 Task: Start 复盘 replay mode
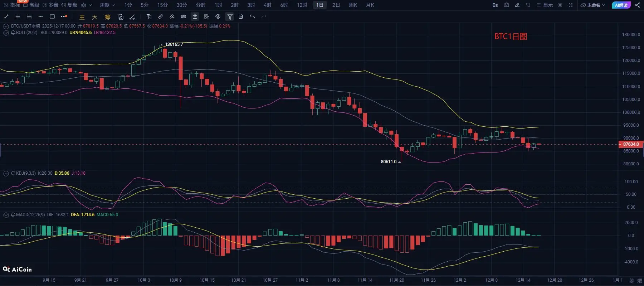tap(69, 5)
